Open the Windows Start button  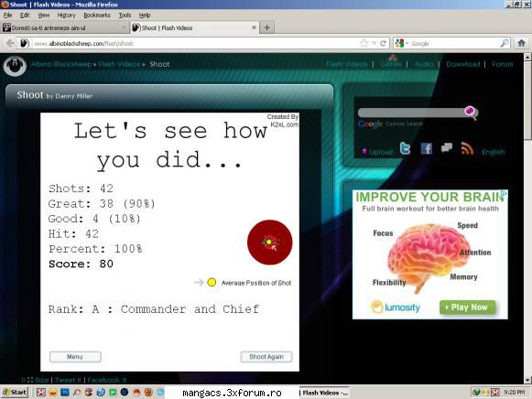click(x=15, y=393)
